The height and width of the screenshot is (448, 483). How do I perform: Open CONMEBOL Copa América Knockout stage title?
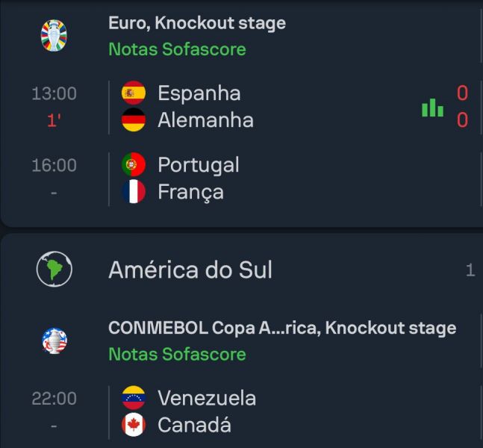point(282,328)
